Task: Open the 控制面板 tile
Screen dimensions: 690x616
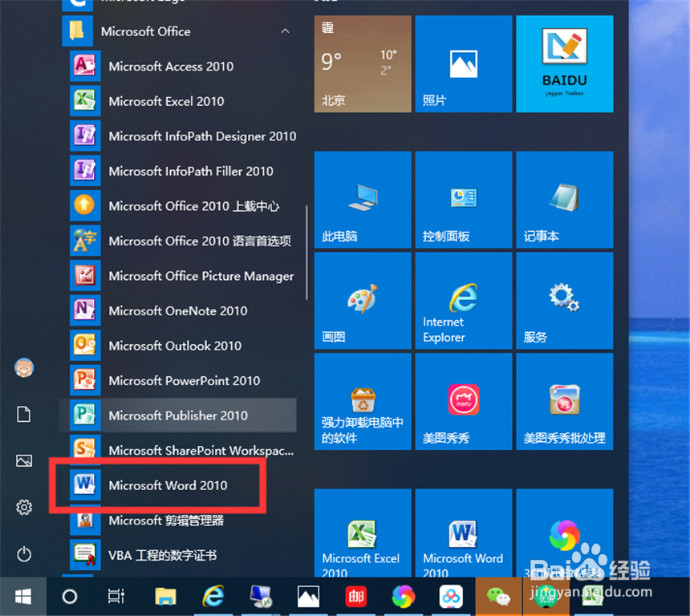Action: [x=464, y=200]
